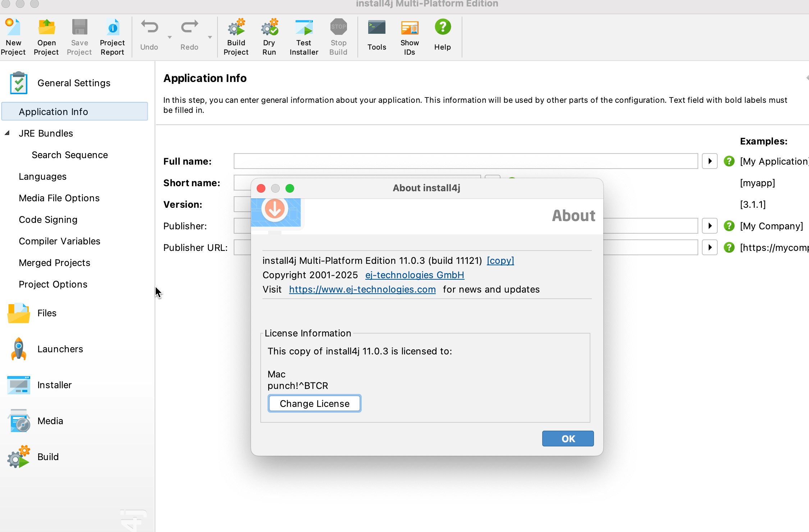Open the Compiler Variables step

coord(59,241)
